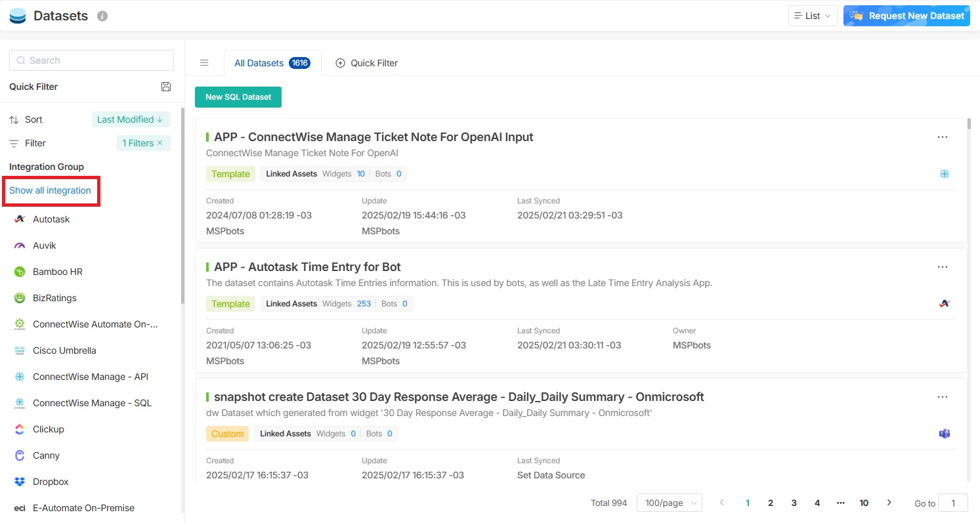Viewport: 980px width, 523px height.
Task: Click the New SQL Dataset button
Action: coord(238,97)
